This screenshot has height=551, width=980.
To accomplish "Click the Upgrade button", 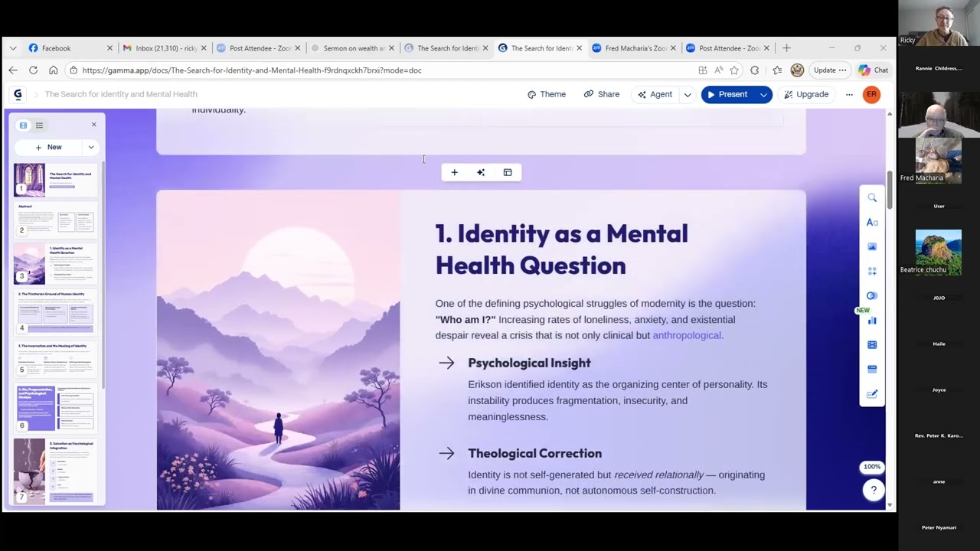I will coord(806,95).
